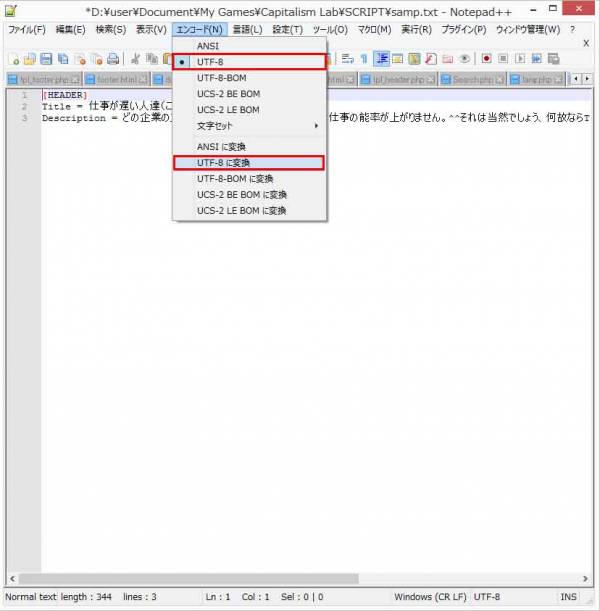Viewport: 600px width, 611px height.
Task: Click the horizontal scrollbar thumb
Action: (189, 579)
